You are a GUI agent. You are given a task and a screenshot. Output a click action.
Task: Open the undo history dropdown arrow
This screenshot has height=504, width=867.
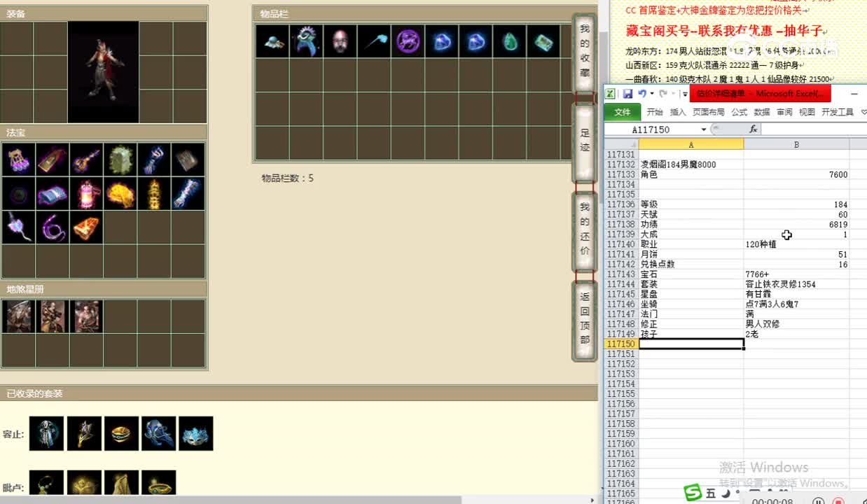pyautogui.click(x=652, y=94)
